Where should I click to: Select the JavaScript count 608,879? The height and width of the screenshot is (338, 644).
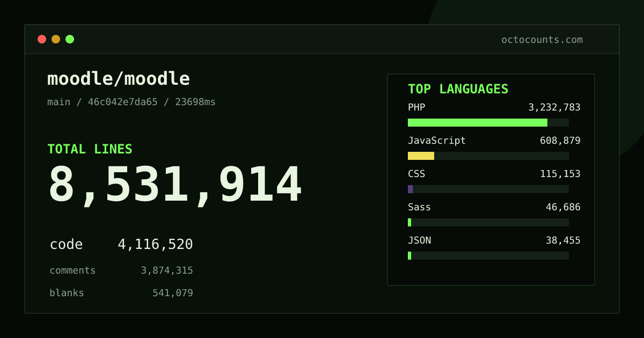point(560,141)
